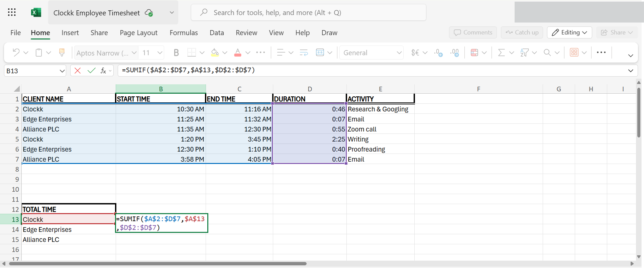Click the search tools and help box
The height and width of the screenshot is (268, 644).
[309, 13]
